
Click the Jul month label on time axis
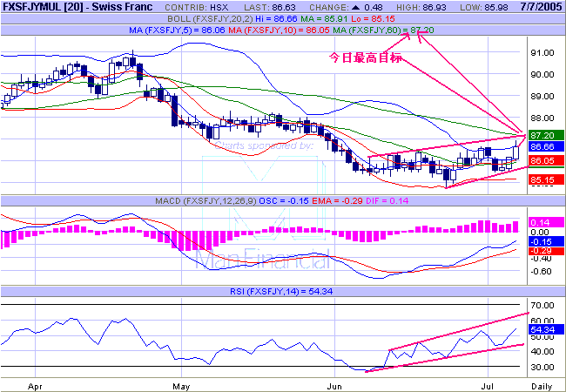coord(488,386)
